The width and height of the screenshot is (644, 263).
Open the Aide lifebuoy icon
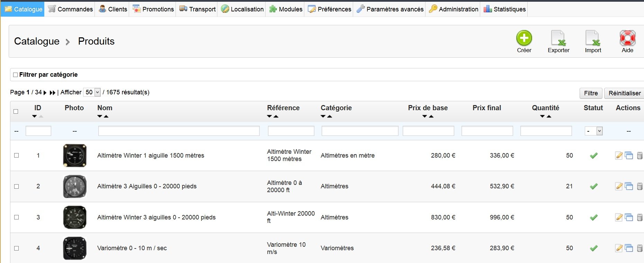[627, 38]
